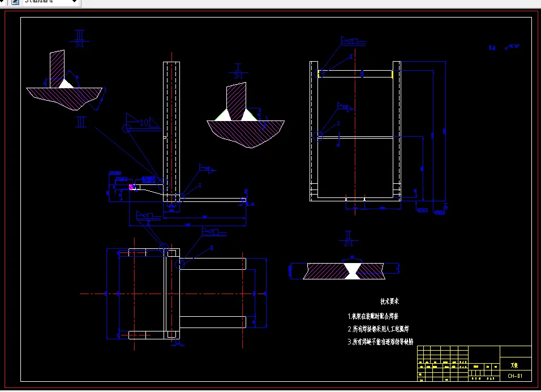Viewport: 541px width, 392px height.
Task: Select the note starting with 3.所有焊缝
Action: coord(380,342)
